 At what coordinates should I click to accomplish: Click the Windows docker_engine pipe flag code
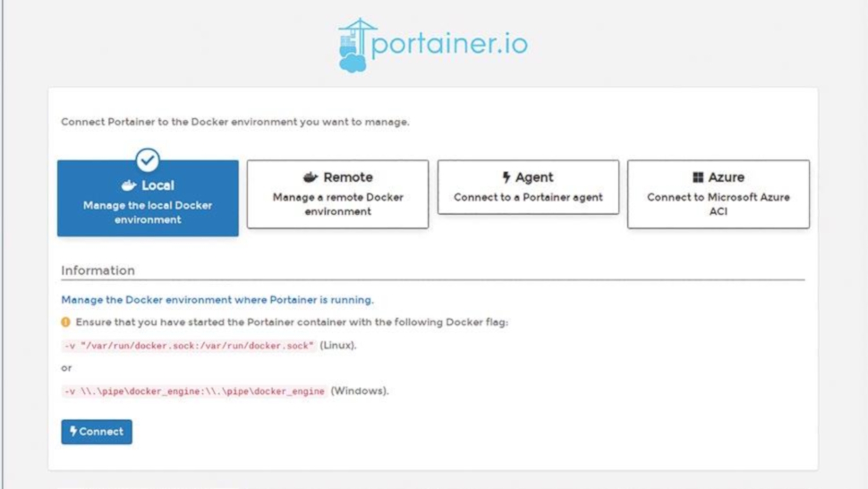194,391
